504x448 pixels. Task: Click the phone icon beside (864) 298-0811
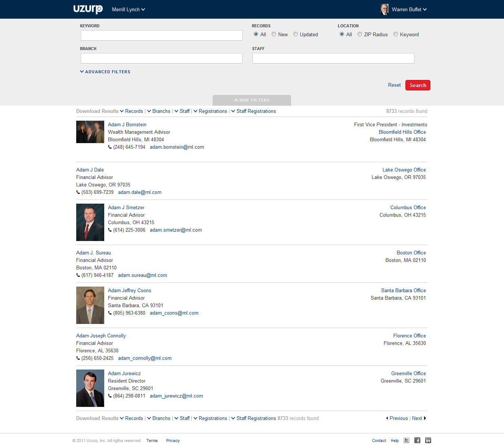tap(110, 396)
